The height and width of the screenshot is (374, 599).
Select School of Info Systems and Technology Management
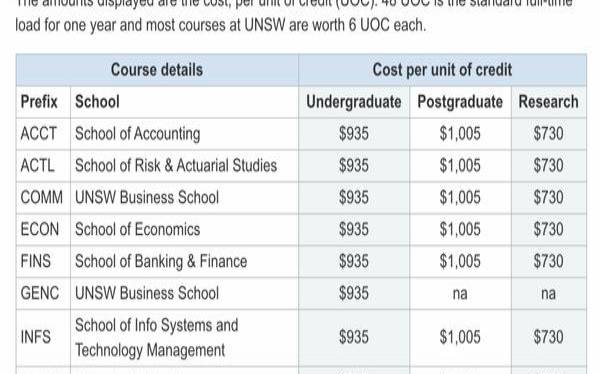[x=157, y=338]
